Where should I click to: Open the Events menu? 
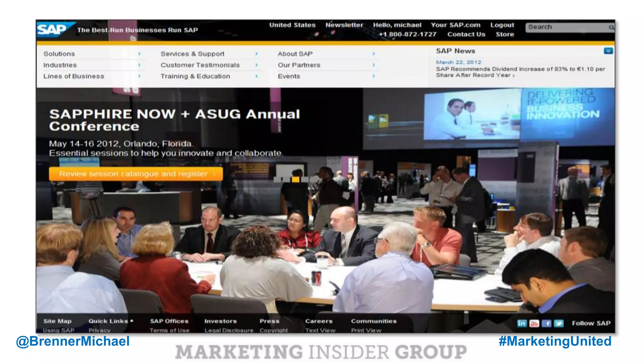click(289, 76)
